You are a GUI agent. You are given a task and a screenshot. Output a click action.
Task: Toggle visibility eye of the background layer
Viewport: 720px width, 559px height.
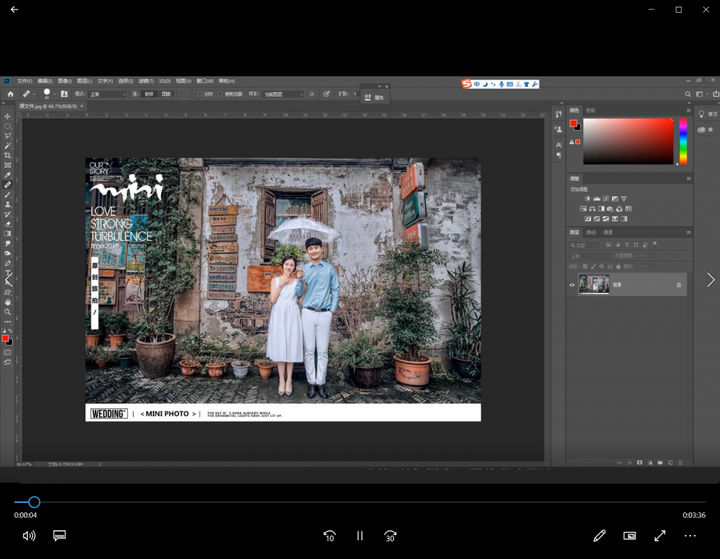(573, 285)
